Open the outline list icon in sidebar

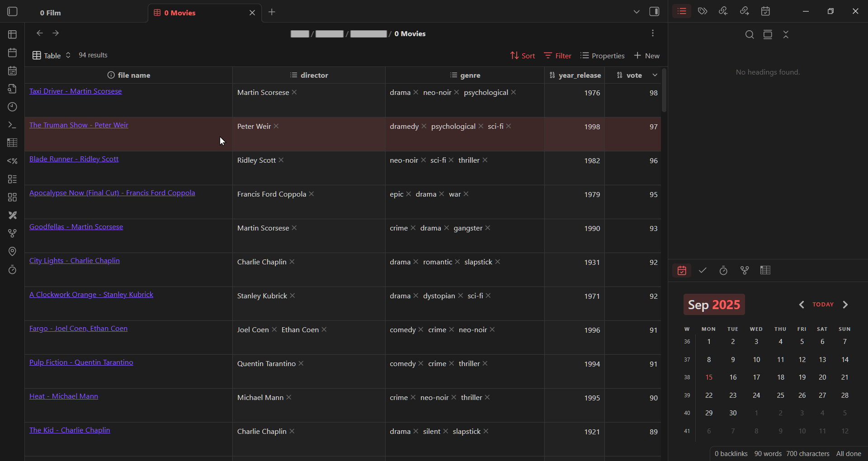click(x=682, y=11)
